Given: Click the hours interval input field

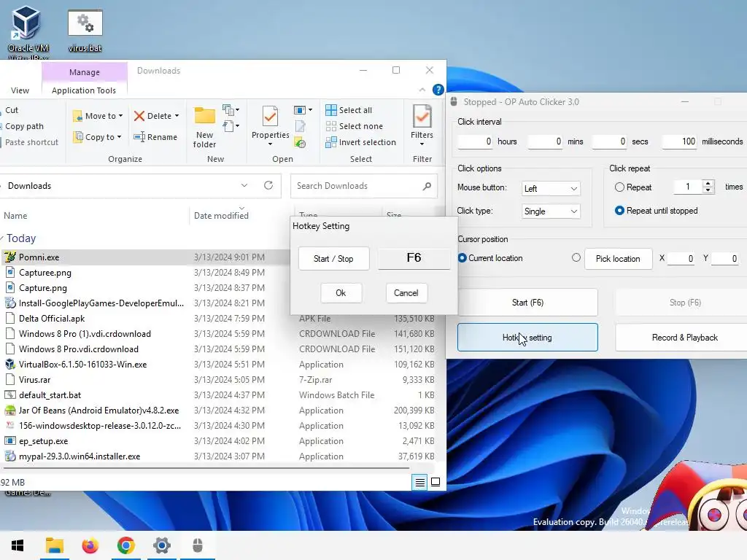Looking at the screenshot, I should [475, 141].
